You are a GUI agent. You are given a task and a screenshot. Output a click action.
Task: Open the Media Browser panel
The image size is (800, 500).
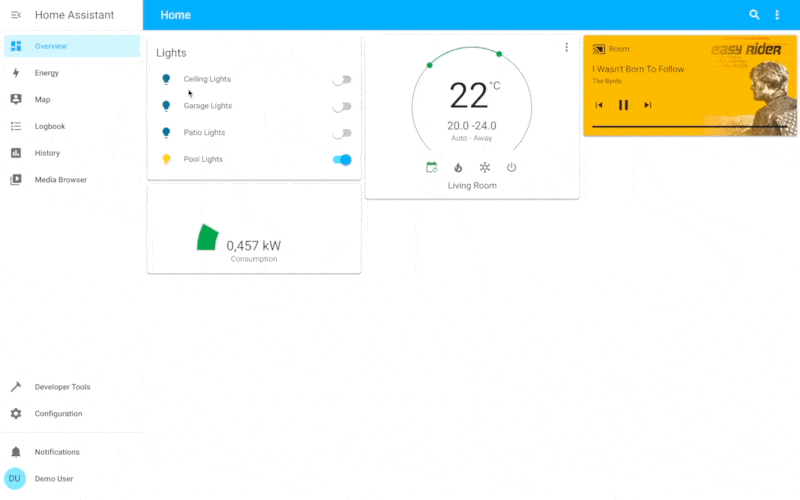(x=71, y=180)
